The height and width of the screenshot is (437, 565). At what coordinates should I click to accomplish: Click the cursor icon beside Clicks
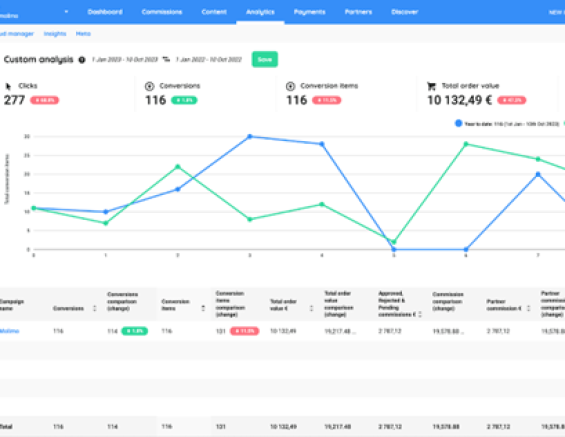tap(9, 86)
